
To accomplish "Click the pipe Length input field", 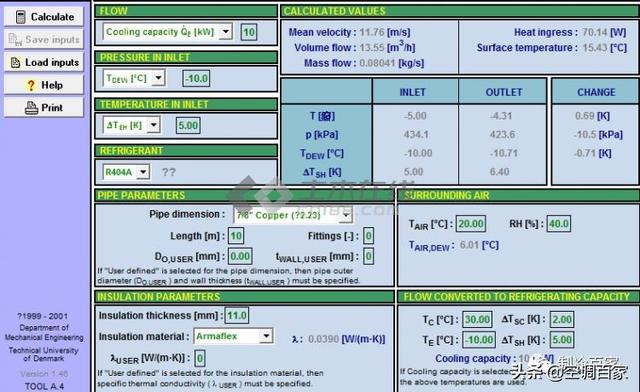I will click(x=236, y=236).
